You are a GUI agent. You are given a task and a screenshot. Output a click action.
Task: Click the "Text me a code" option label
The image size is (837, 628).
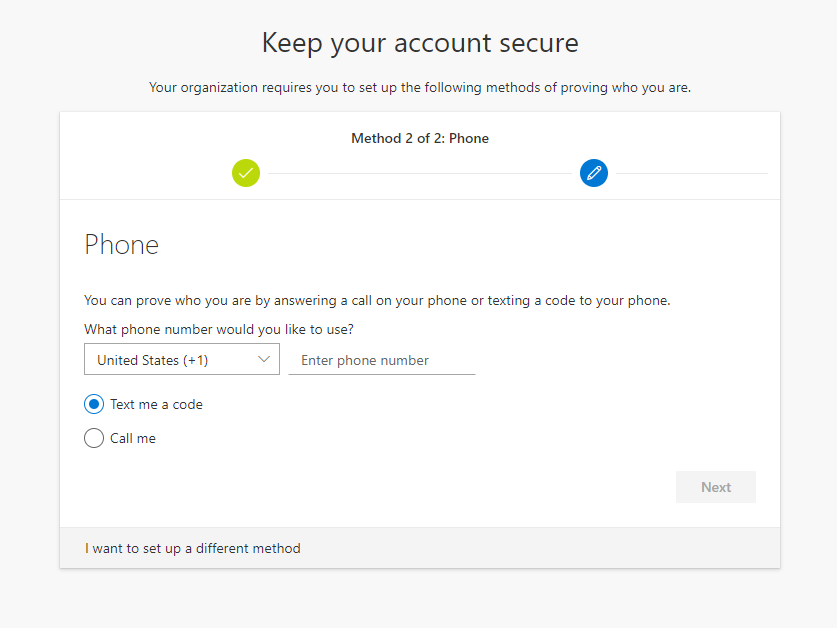(x=156, y=405)
